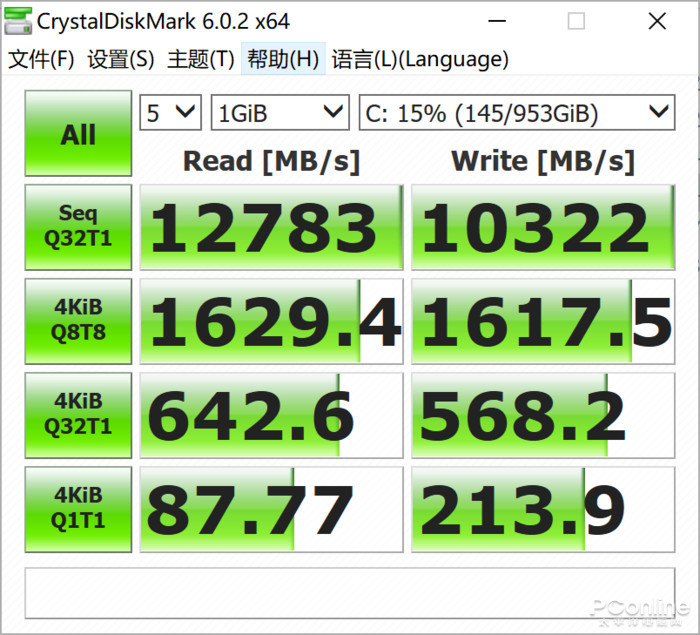The image size is (700, 635).
Task: Open the 语言(L)(Language) menu
Action: (420, 59)
